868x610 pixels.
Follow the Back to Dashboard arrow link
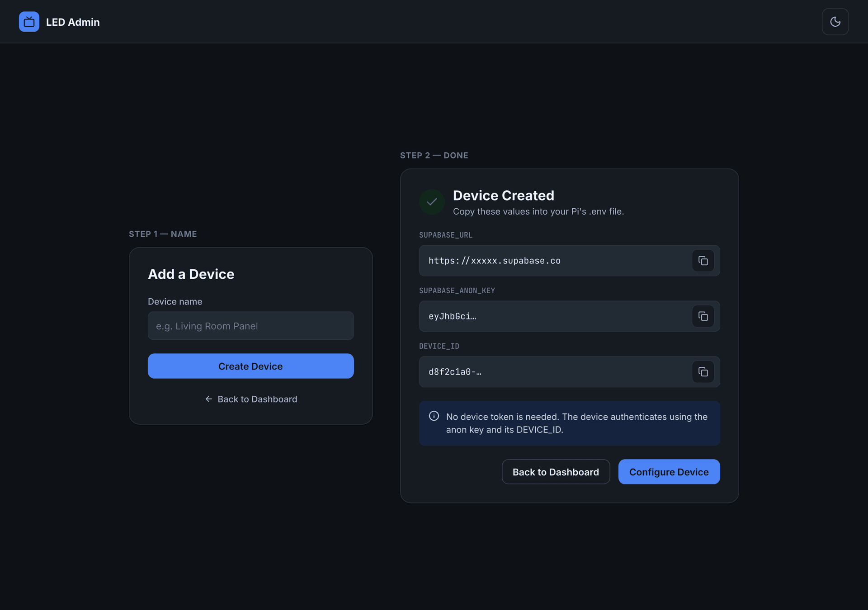pos(250,399)
